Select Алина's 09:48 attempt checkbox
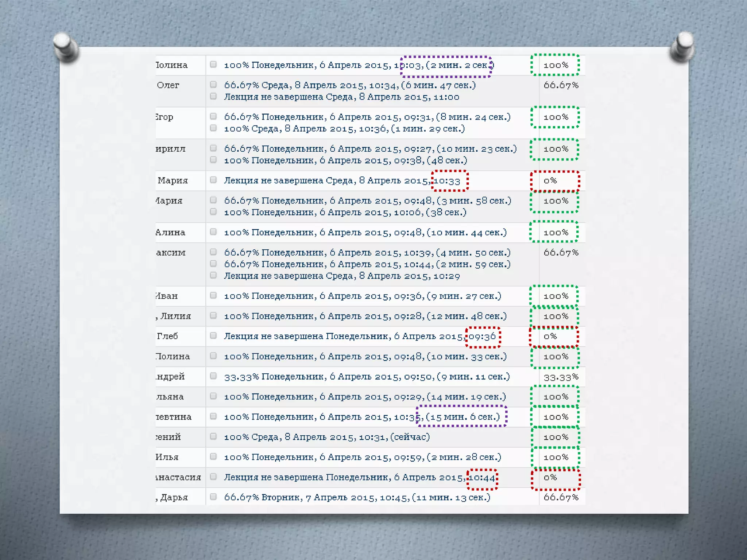 [x=213, y=232]
